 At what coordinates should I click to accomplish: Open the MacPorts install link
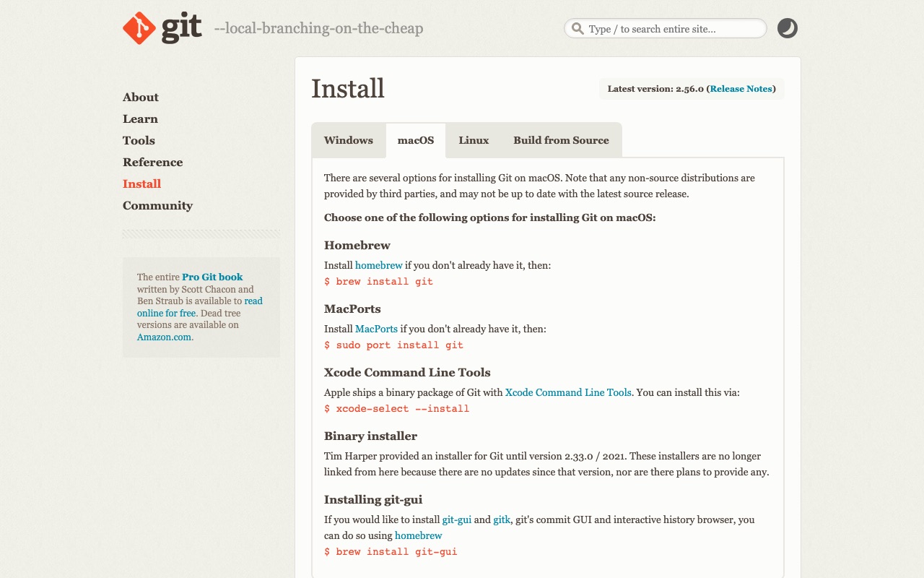point(376,329)
